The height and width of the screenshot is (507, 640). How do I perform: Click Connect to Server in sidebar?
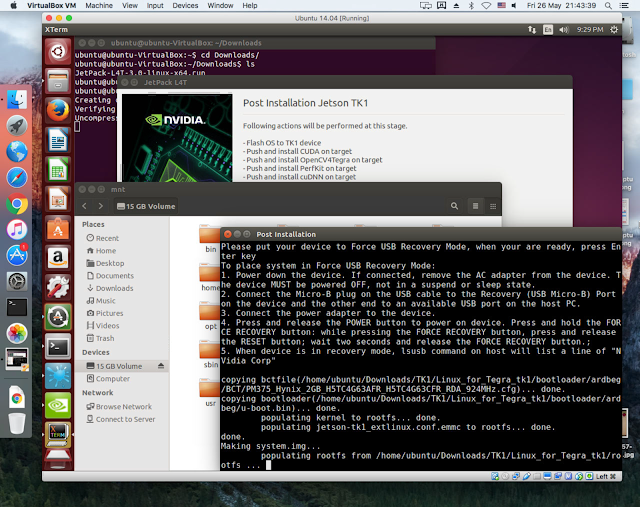[x=121, y=419]
